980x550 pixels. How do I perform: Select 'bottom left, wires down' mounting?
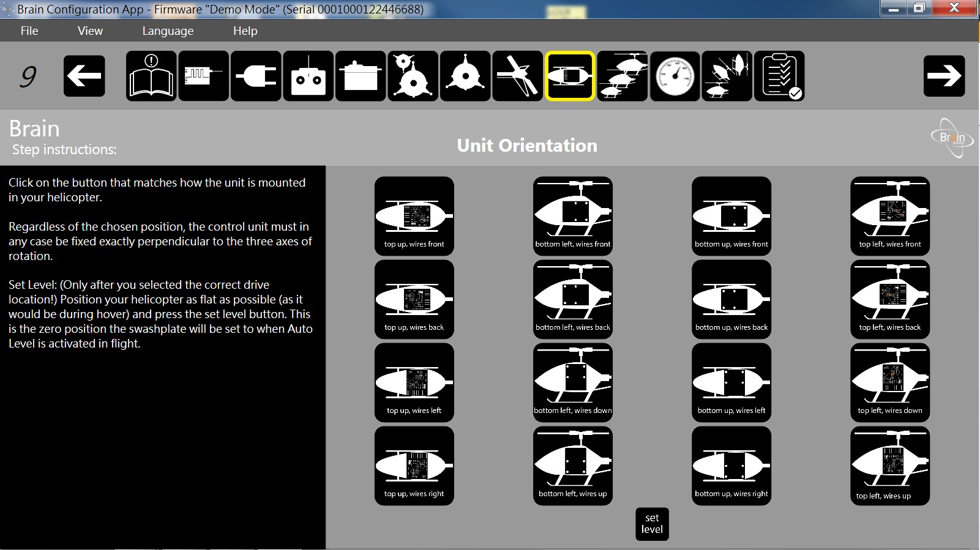573,382
